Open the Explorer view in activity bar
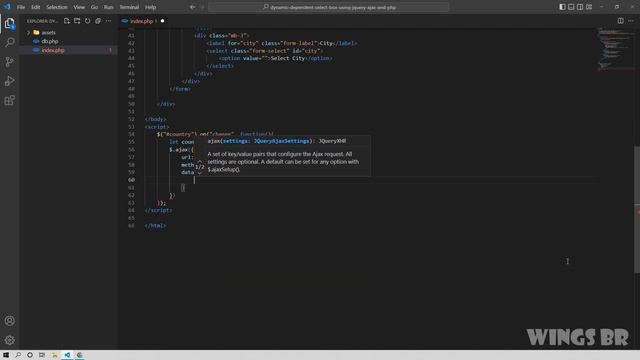Viewport: 640px width, 360px height. (x=9, y=23)
